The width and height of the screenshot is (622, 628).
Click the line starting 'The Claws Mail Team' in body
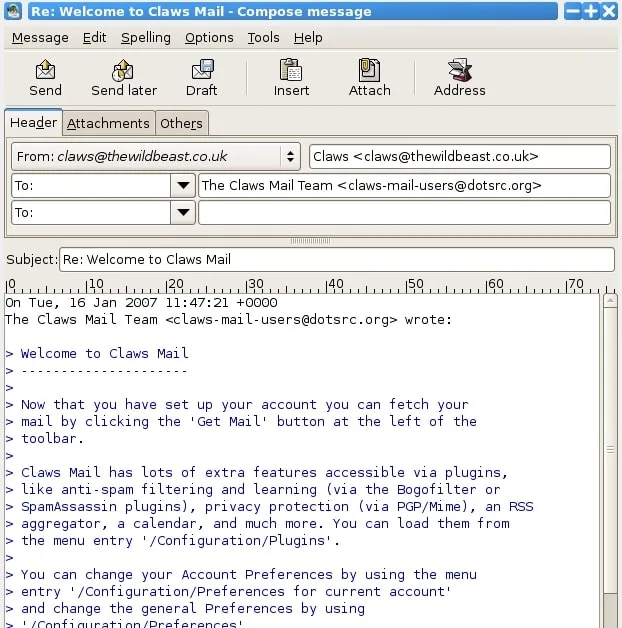click(x=228, y=320)
